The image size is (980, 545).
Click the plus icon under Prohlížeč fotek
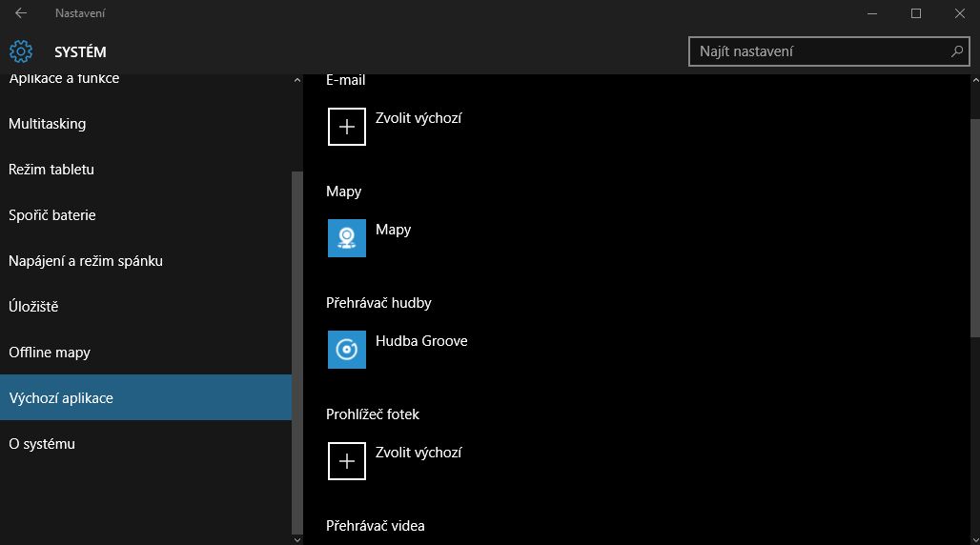(x=347, y=461)
